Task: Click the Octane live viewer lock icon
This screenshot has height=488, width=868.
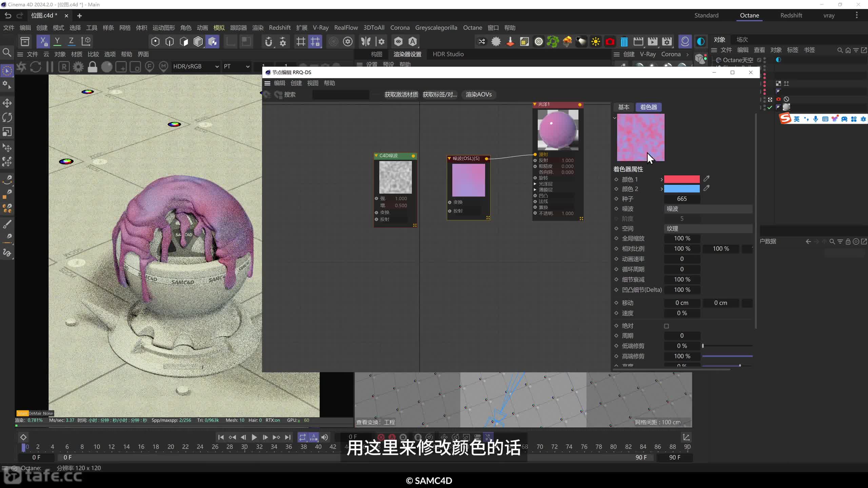Action: (x=92, y=67)
